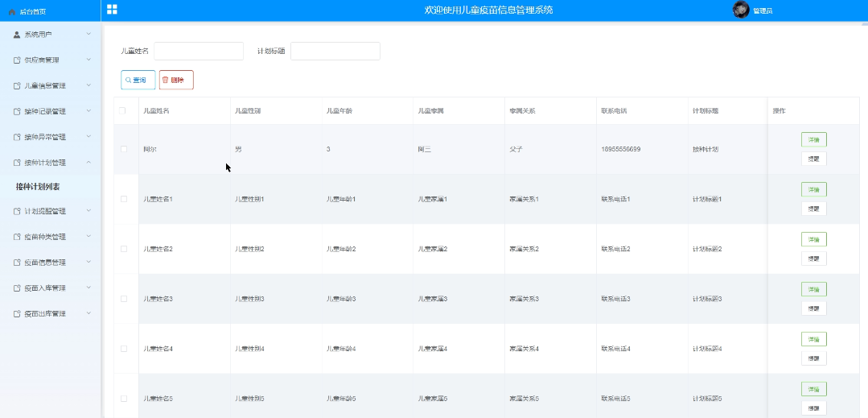Click the 家属关系3 cell
868x418 pixels.
pyautogui.click(x=525, y=299)
